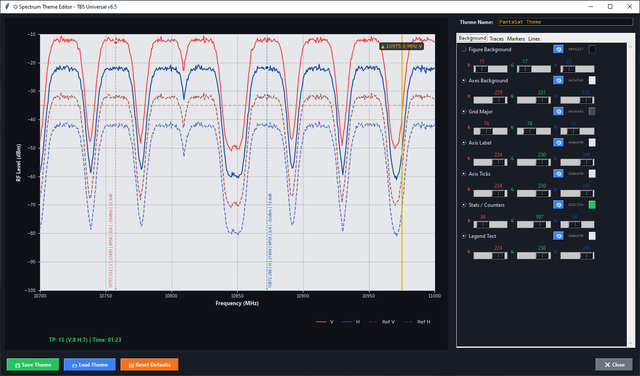The image size is (640, 376).
Task: Click the Axis Ticks color swatch
Action: 592,174
